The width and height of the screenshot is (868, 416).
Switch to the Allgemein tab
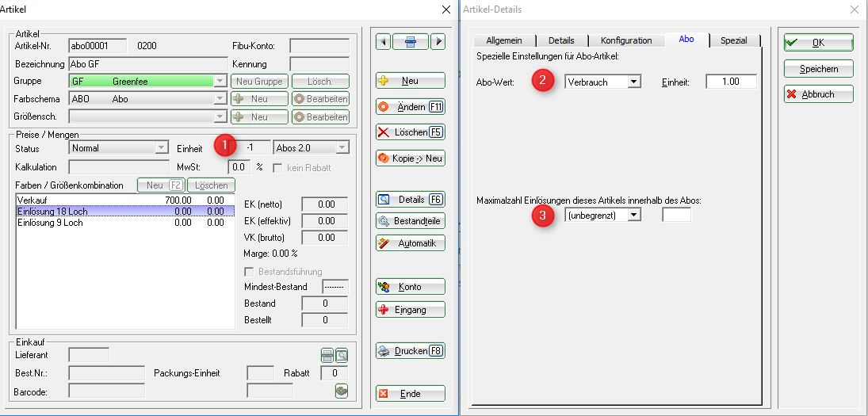coord(503,40)
